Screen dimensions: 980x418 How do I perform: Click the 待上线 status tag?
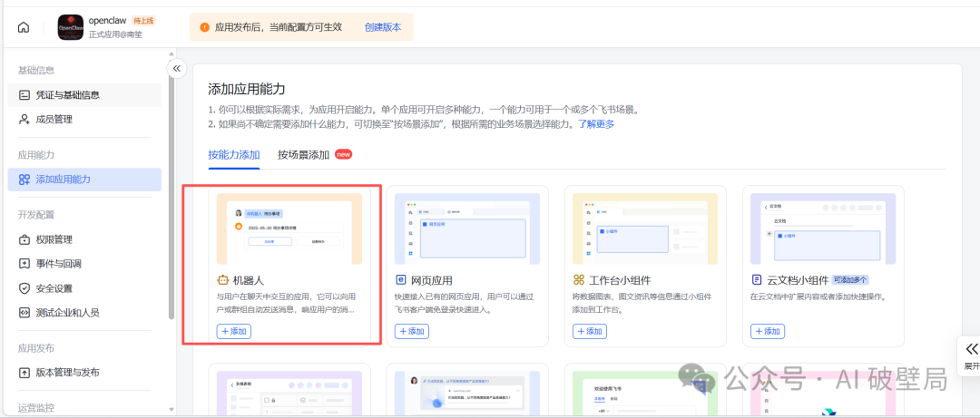143,21
